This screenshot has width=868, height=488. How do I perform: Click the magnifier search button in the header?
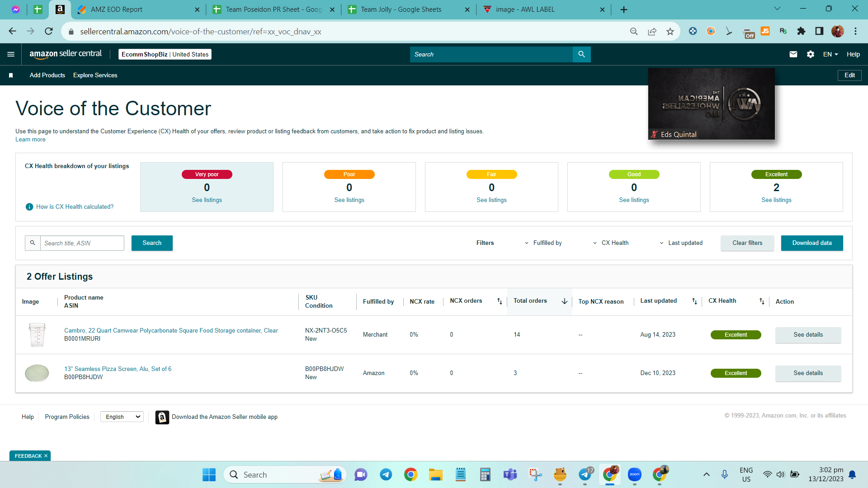click(581, 54)
